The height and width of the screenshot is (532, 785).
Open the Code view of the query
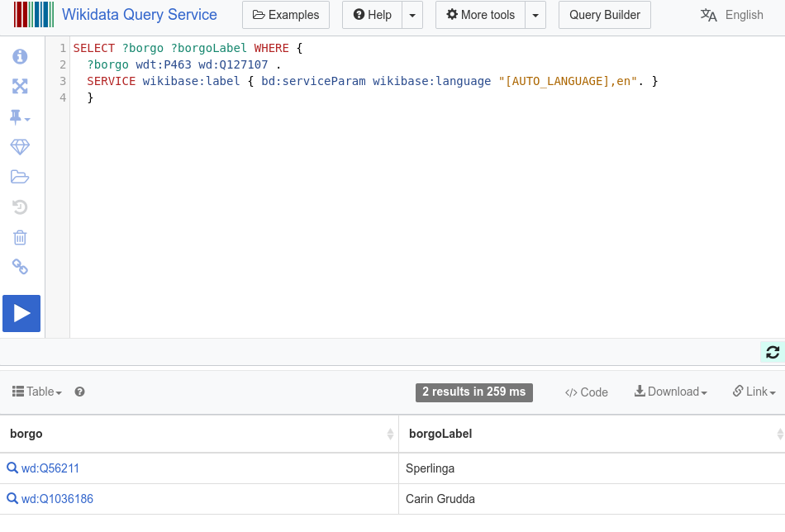(x=586, y=392)
